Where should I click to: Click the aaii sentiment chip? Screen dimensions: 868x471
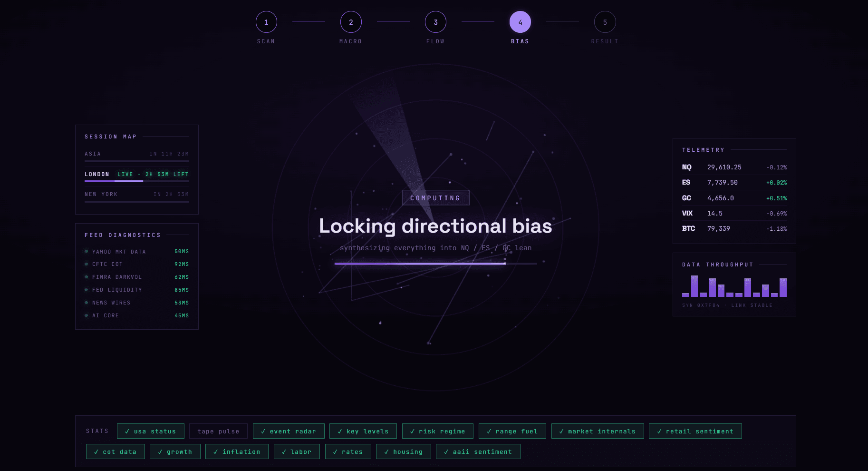pos(478,451)
